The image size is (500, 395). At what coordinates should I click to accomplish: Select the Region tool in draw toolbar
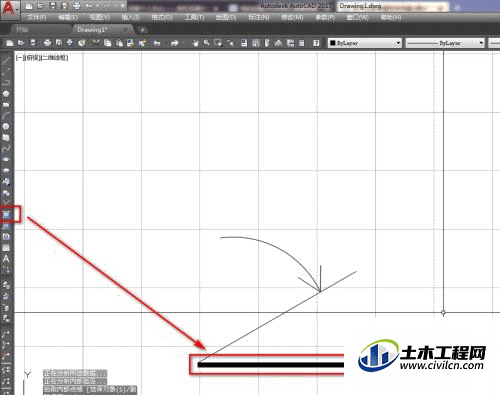click(x=6, y=237)
